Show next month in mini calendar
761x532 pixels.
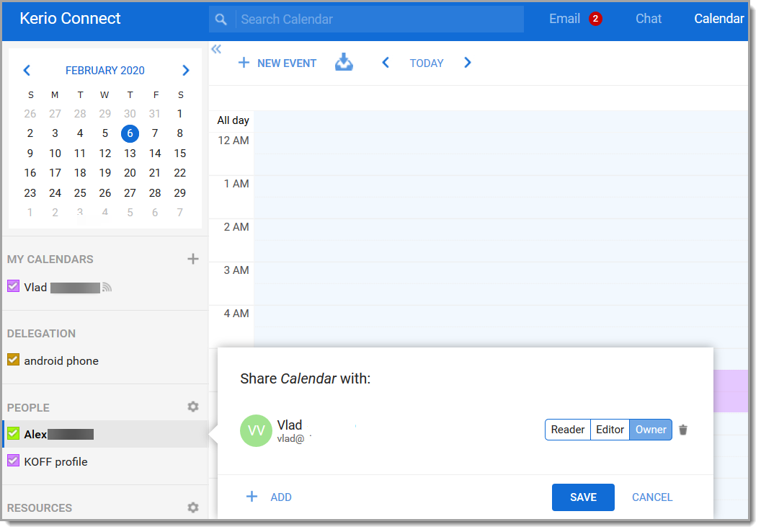(185, 71)
